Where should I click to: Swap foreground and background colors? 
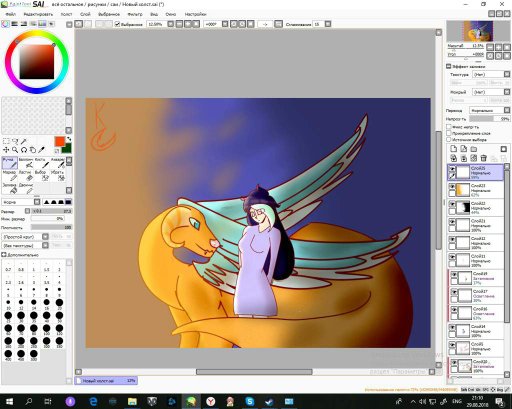[x=69, y=139]
